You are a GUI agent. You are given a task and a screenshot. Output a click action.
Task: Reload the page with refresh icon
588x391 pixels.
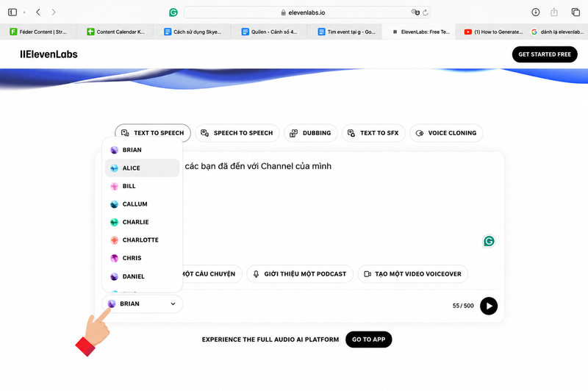(x=426, y=12)
